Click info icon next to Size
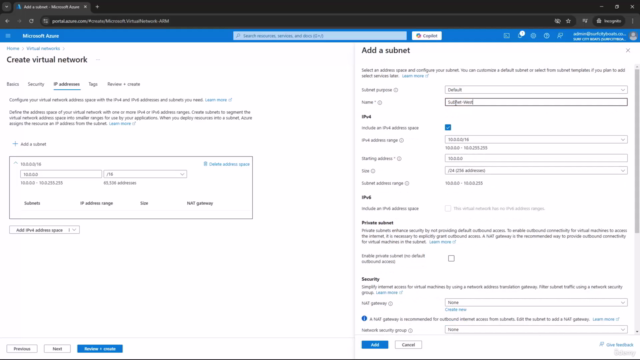 click(x=373, y=171)
